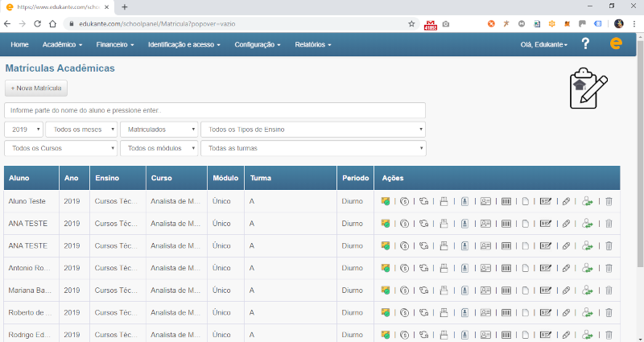Open the Home menu item
The height and width of the screenshot is (342, 644).
pyautogui.click(x=19, y=44)
